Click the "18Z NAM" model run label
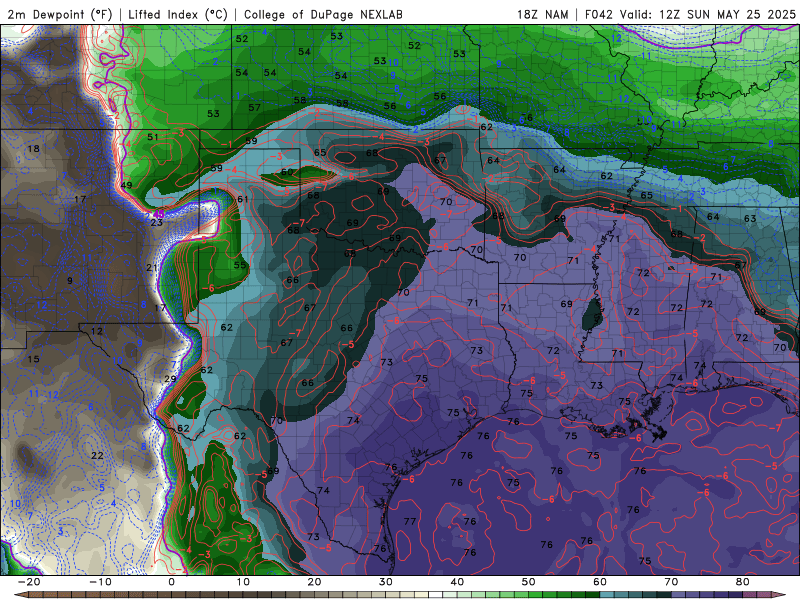The height and width of the screenshot is (600, 800). 543,14
